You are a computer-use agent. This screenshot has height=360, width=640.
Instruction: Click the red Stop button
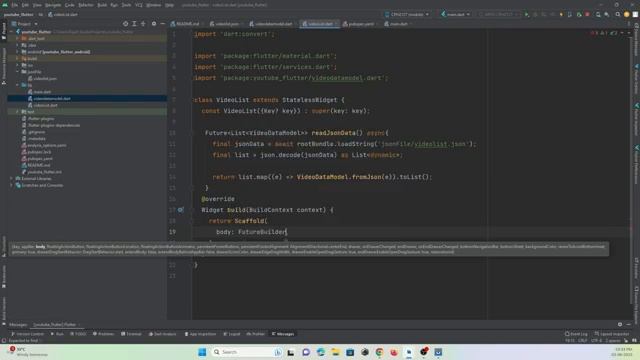coord(587,14)
